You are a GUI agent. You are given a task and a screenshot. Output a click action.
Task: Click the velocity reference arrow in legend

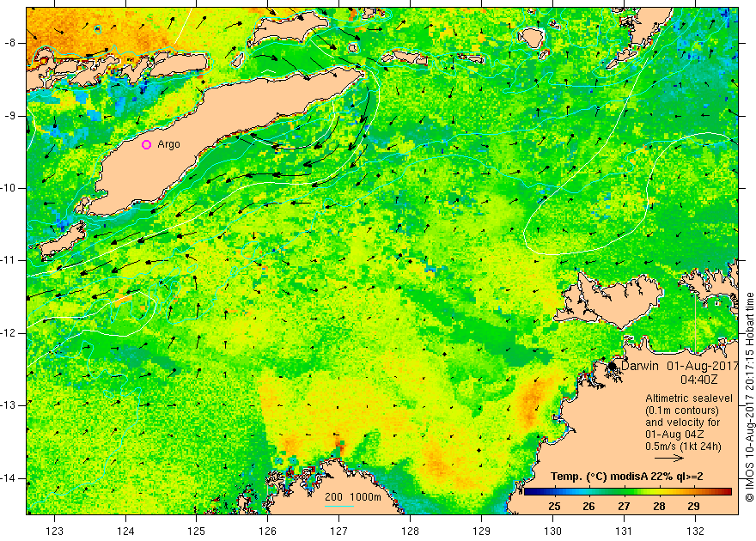pos(668,459)
